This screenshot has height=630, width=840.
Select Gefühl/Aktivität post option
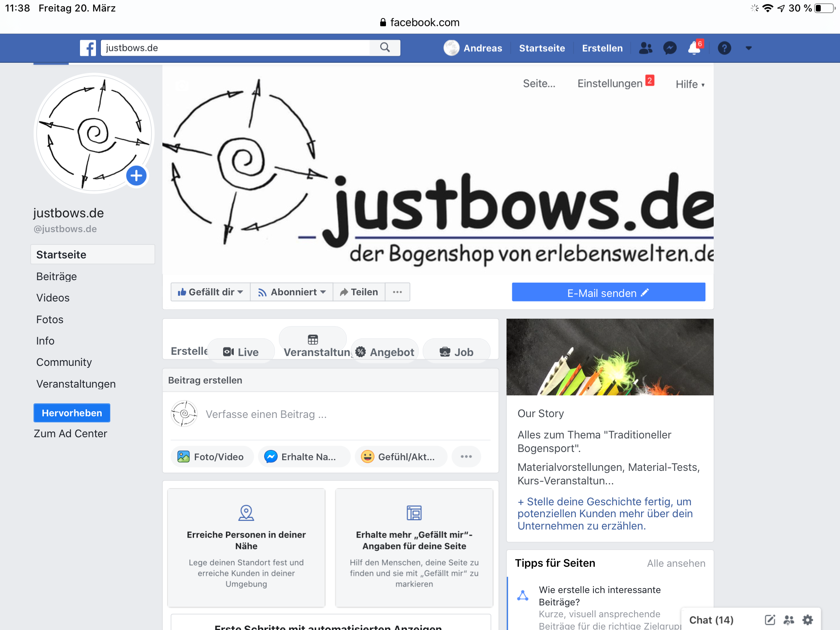(x=401, y=457)
